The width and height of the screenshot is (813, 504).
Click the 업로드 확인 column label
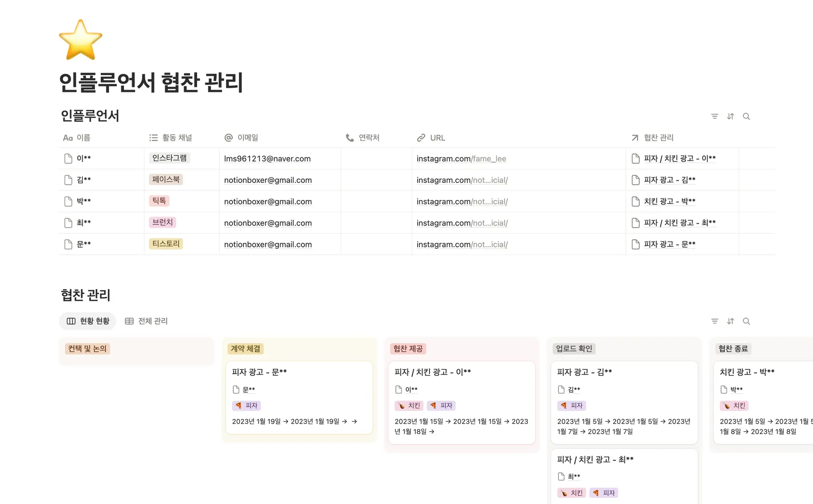[574, 349]
